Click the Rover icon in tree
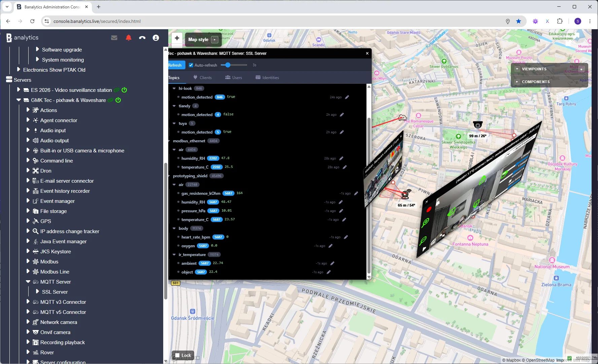This screenshot has height=364, width=598. tap(36, 352)
